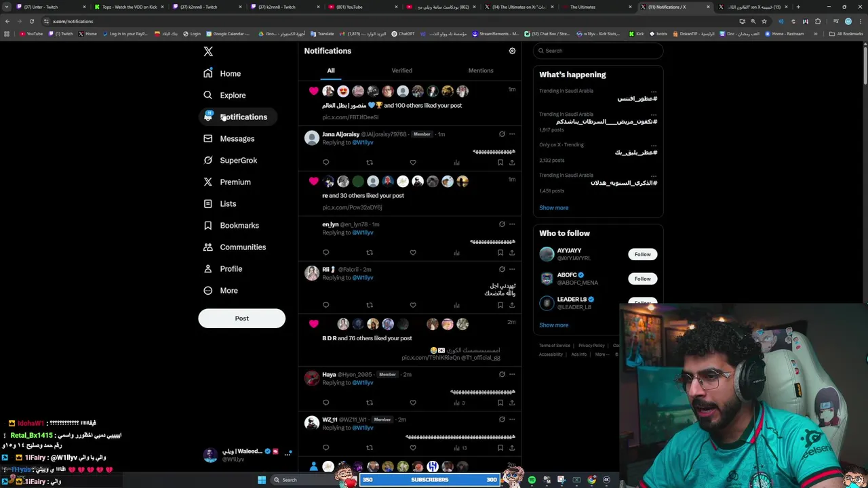Image resolution: width=868 pixels, height=488 pixels.
Task: Open SuperGrok in the sidebar
Action: coord(231,160)
